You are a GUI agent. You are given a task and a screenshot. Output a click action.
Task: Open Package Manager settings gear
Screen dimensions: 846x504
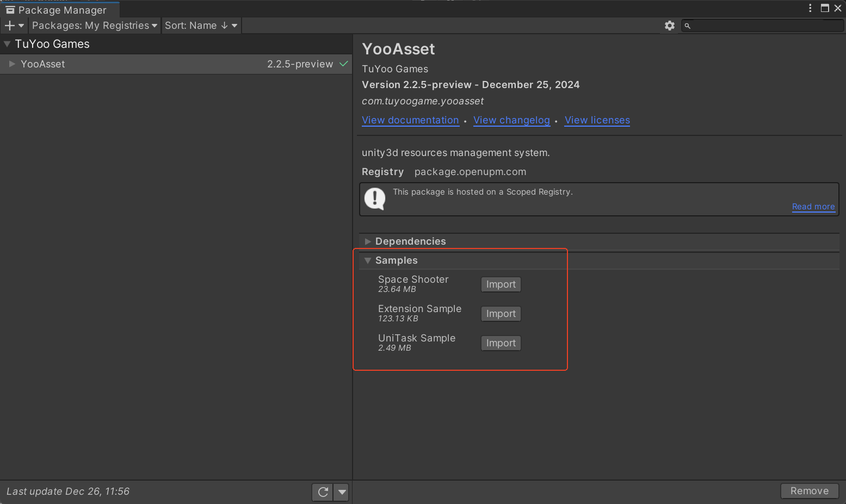coord(670,26)
